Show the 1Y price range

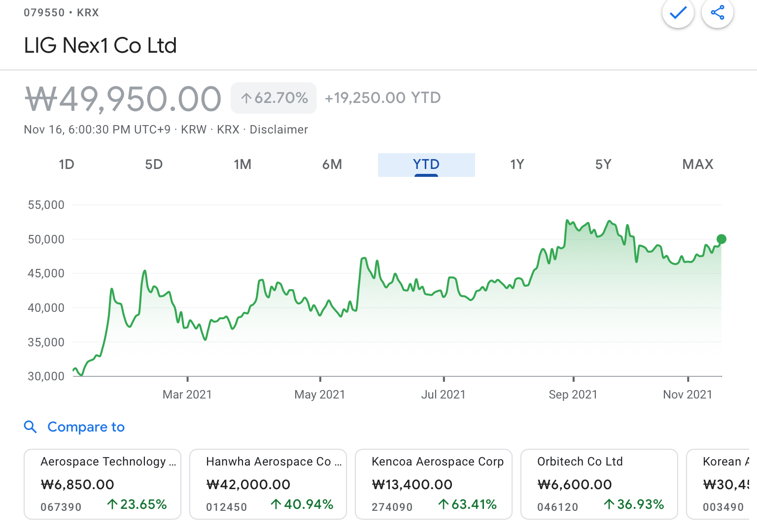click(x=517, y=165)
